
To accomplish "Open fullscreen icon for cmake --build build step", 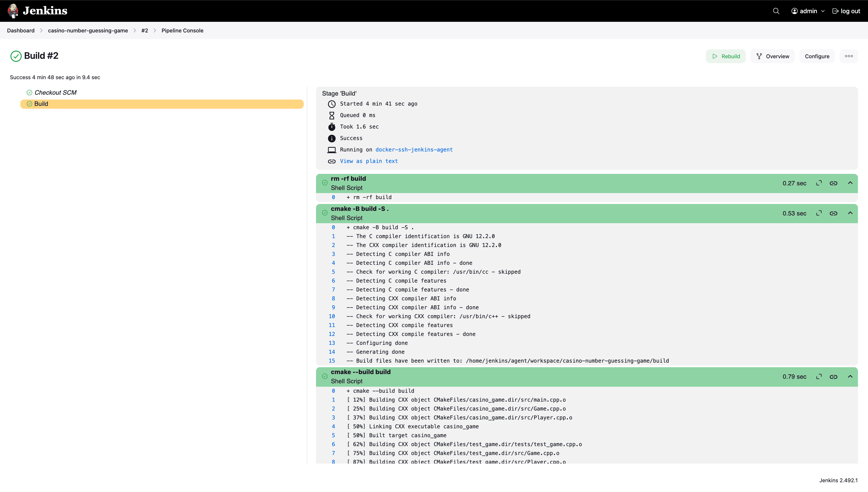I will [x=819, y=377].
